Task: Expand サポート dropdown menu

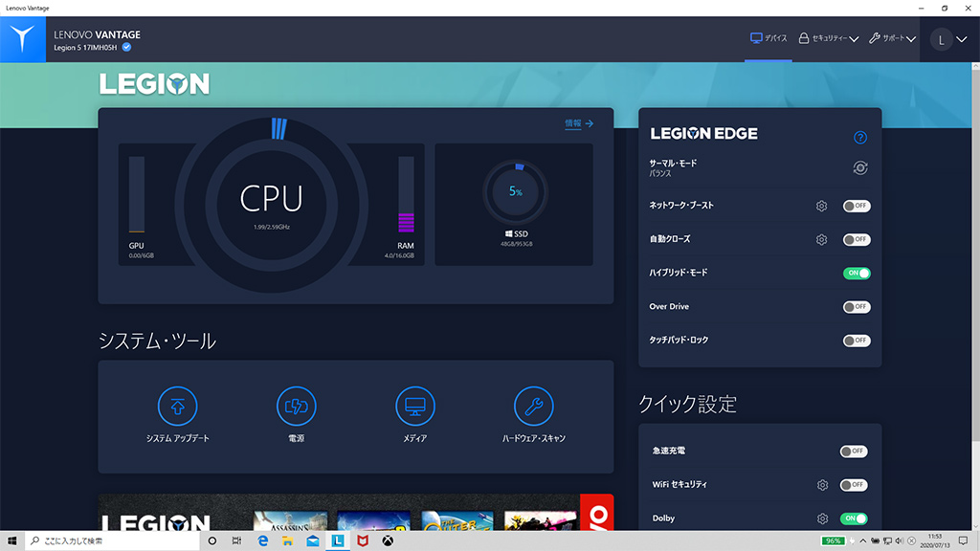Action: pos(893,38)
